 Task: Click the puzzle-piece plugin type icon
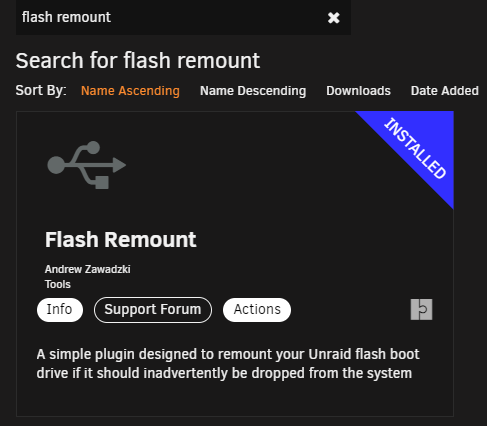pos(421,309)
